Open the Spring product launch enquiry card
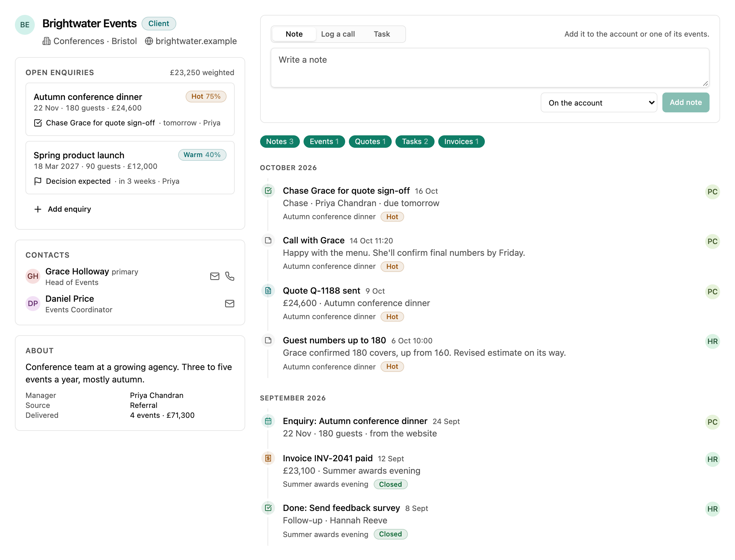The height and width of the screenshot is (560, 735). point(130,168)
